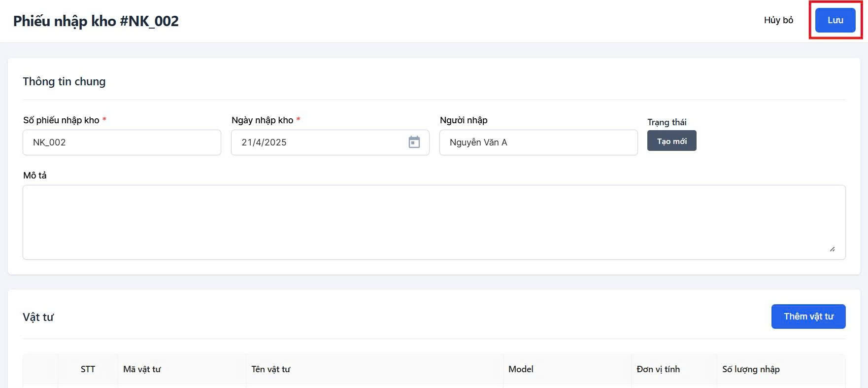
Task: Select the Mã vật tư column header
Action: tap(142, 369)
